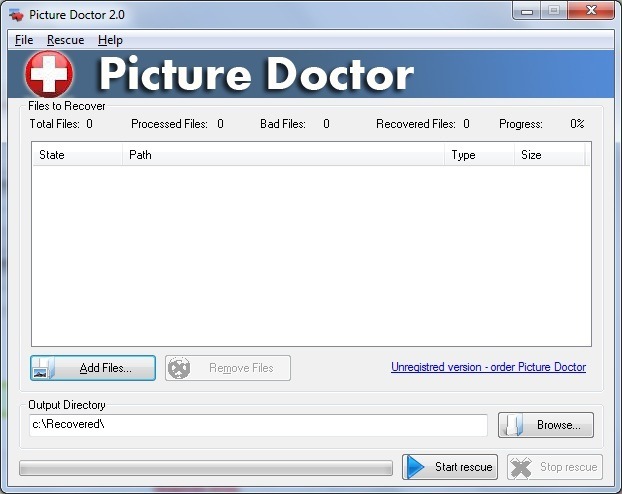Click the Picture Doctor title bar app icon

click(x=16, y=15)
